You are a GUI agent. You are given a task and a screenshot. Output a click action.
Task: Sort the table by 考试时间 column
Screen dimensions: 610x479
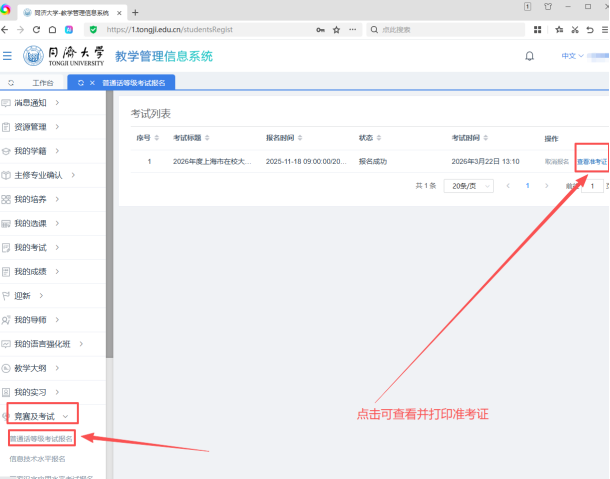(486, 138)
